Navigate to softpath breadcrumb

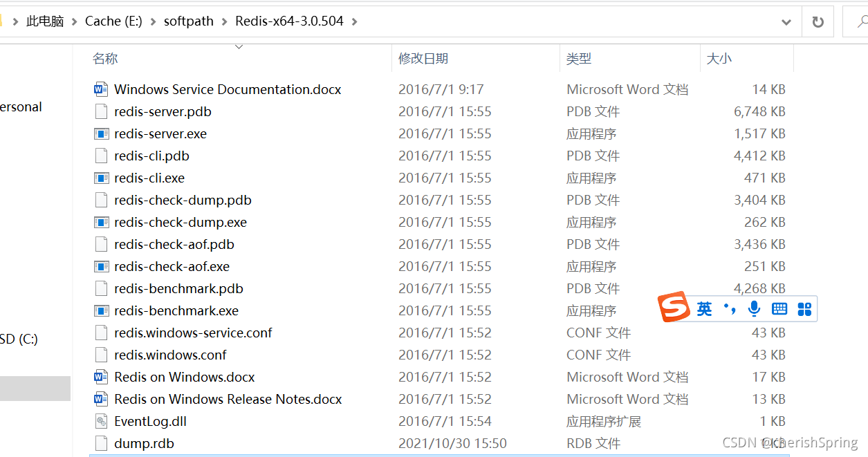coord(189,21)
